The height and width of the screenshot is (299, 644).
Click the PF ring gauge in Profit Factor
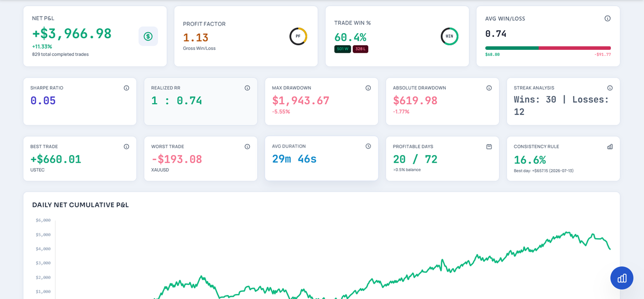click(x=298, y=36)
